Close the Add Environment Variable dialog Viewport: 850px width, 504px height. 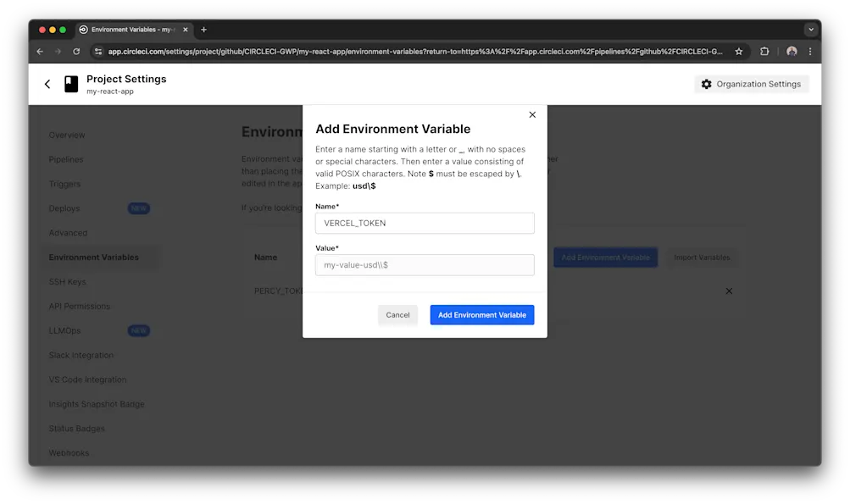[532, 114]
